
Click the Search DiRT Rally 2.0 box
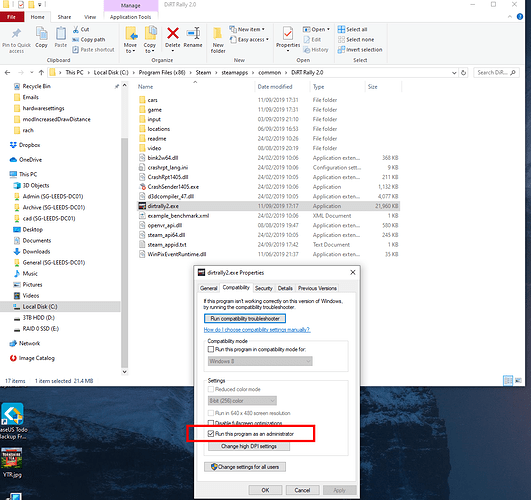(x=496, y=72)
